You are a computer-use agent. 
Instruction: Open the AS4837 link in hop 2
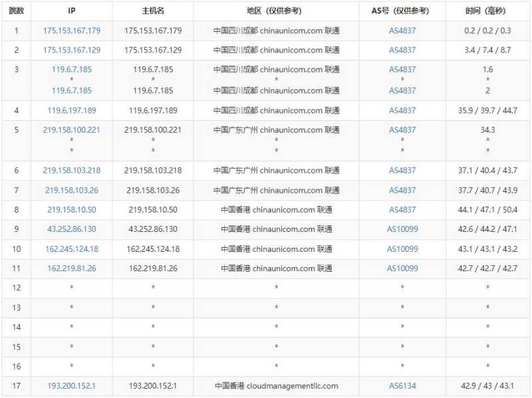pos(402,50)
